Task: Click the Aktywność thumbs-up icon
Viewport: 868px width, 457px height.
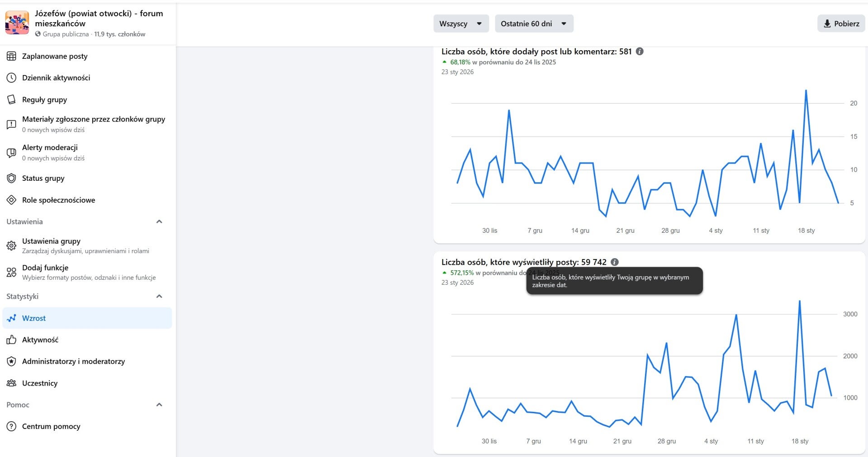Action: point(11,340)
